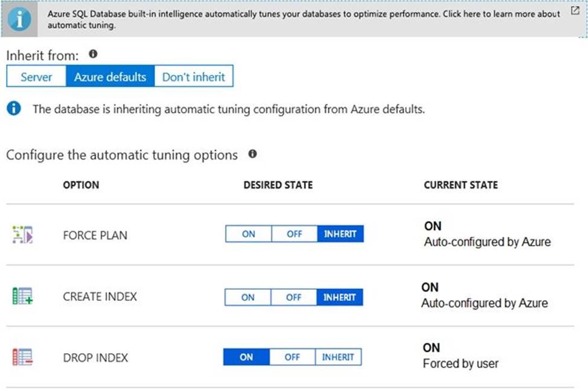
Task: Click the blue info icon in banner
Action: [x=21, y=19]
